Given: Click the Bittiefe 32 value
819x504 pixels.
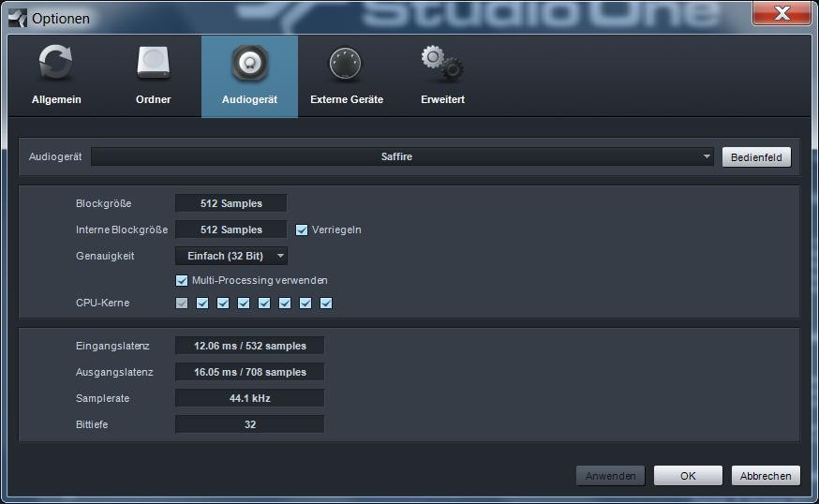Looking at the screenshot, I should coord(249,424).
